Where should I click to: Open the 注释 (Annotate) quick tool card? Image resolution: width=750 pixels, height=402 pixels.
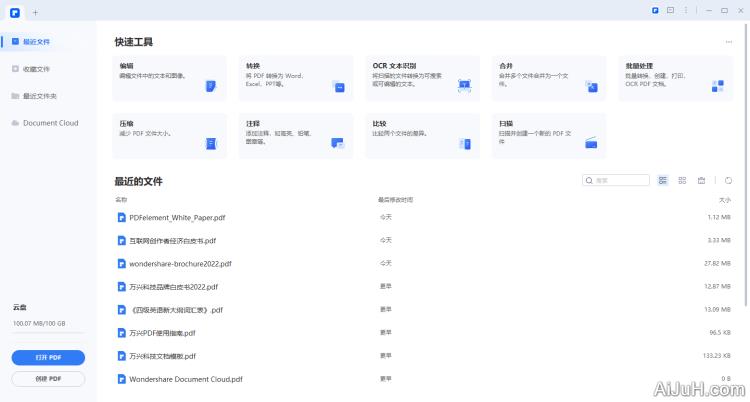[296, 136]
